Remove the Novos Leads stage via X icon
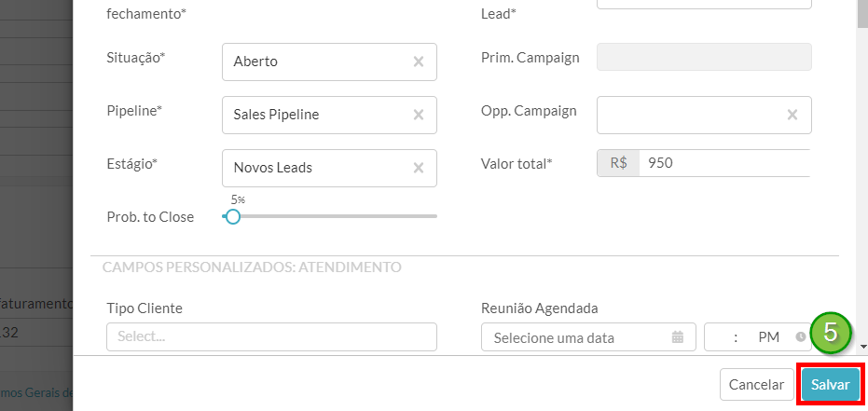 point(419,168)
